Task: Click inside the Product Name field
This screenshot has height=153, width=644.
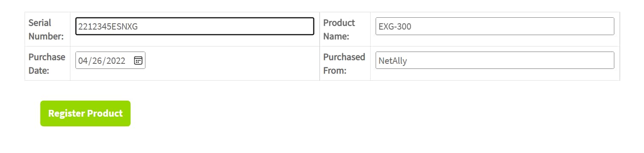Action: click(495, 26)
